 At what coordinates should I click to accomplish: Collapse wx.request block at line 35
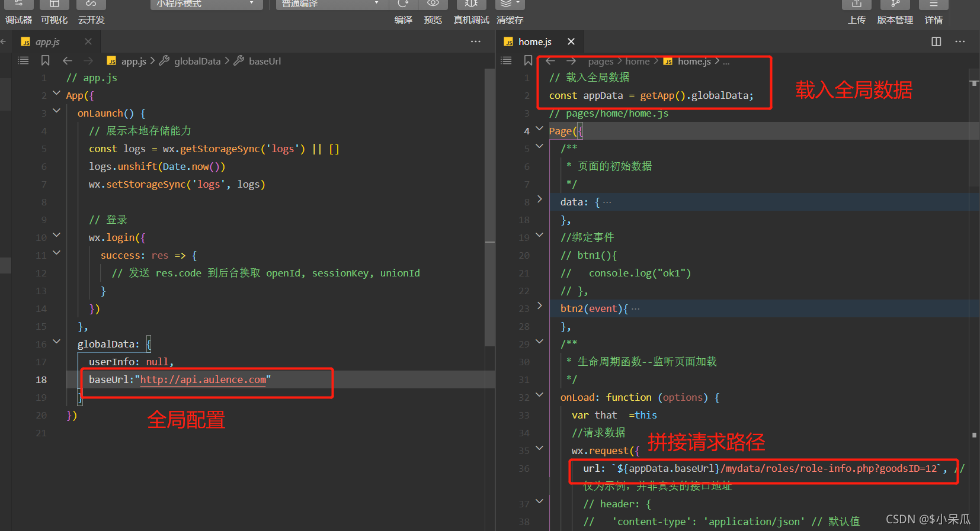coord(539,448)
